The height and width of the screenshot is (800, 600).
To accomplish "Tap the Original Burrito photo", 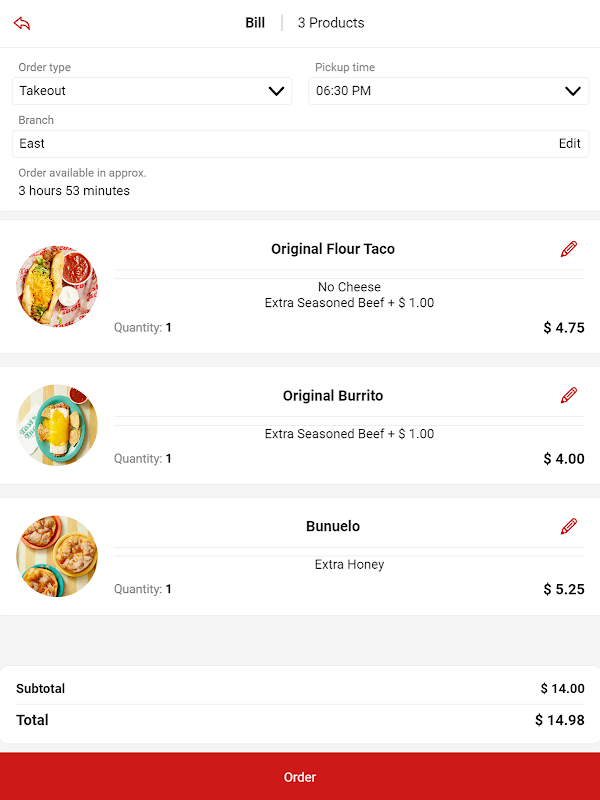I will (x=57, y=425).
